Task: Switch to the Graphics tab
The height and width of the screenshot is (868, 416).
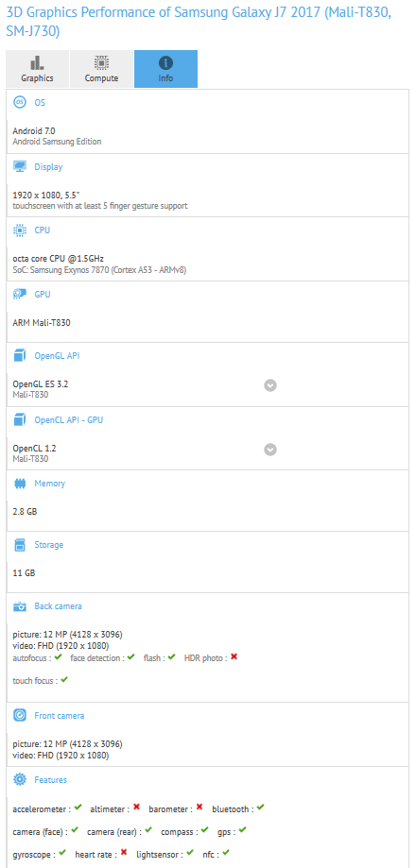Action: [38, 69]
